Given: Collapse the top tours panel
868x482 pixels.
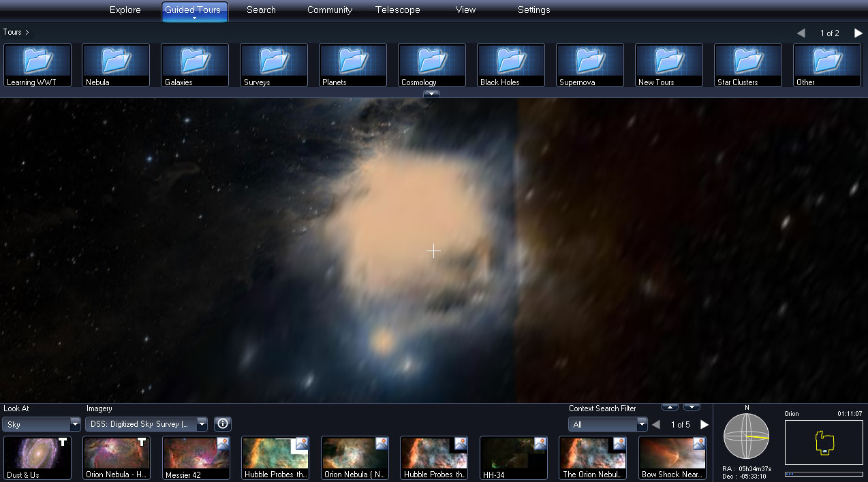Looking at the screenshot, I should (431, 94).
